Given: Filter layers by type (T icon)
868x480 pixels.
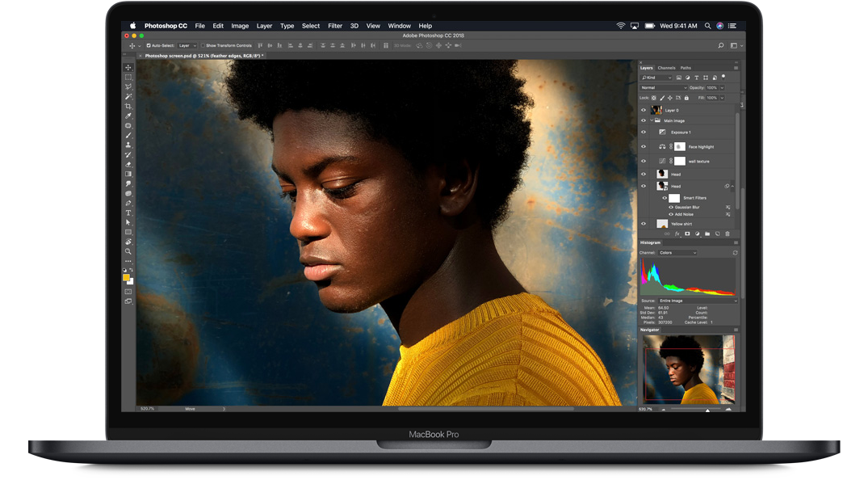Looking at the screenshot, I should click(x=696, y=78).
